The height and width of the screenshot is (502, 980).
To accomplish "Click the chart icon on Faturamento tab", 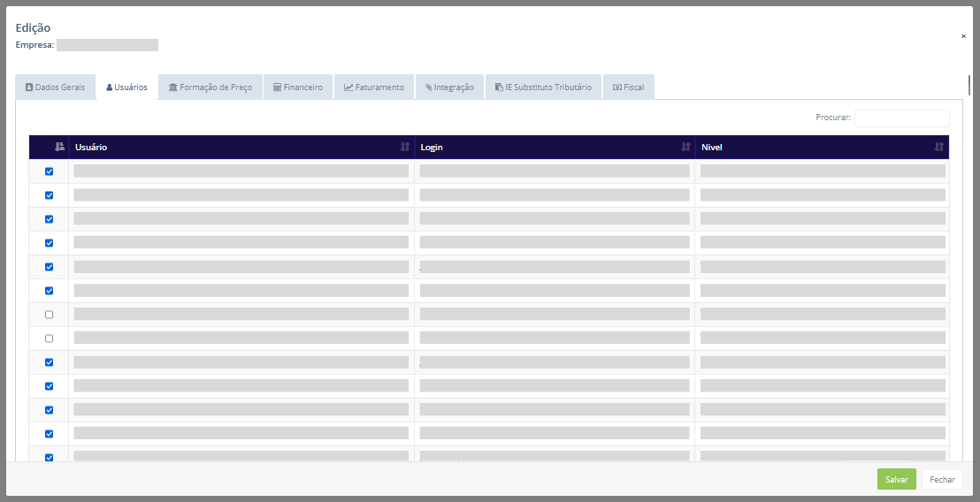I will click(x=348, y=87).
